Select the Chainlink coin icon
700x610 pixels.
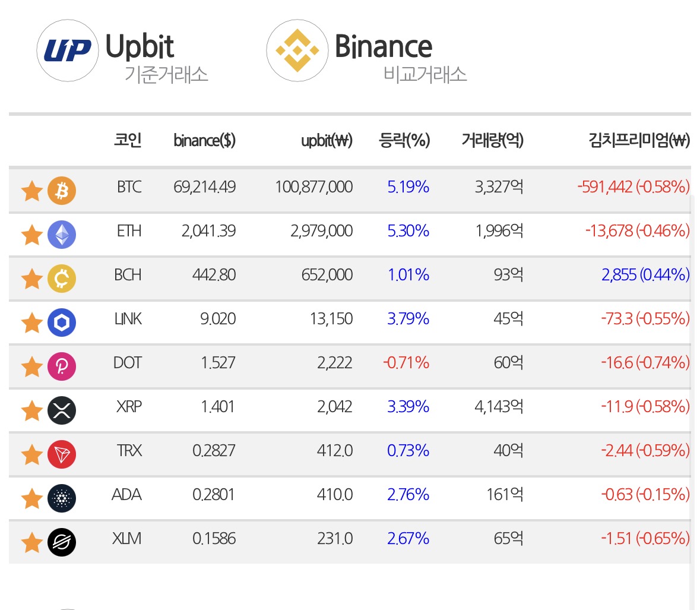tap(62, 323)
